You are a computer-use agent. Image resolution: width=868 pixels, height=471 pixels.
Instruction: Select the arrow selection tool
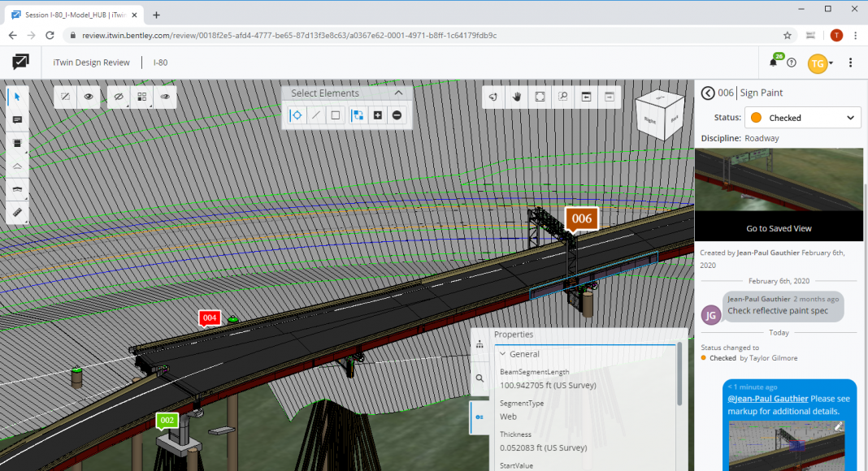pyautogui.click(x=17, y=97)
